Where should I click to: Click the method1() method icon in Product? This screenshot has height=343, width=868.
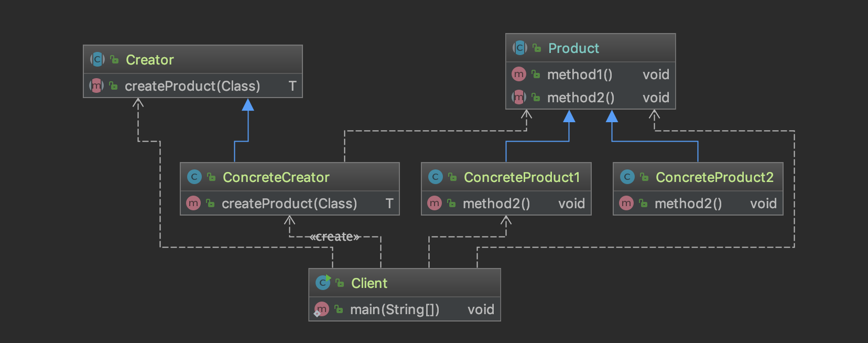[x=519, y=74]
